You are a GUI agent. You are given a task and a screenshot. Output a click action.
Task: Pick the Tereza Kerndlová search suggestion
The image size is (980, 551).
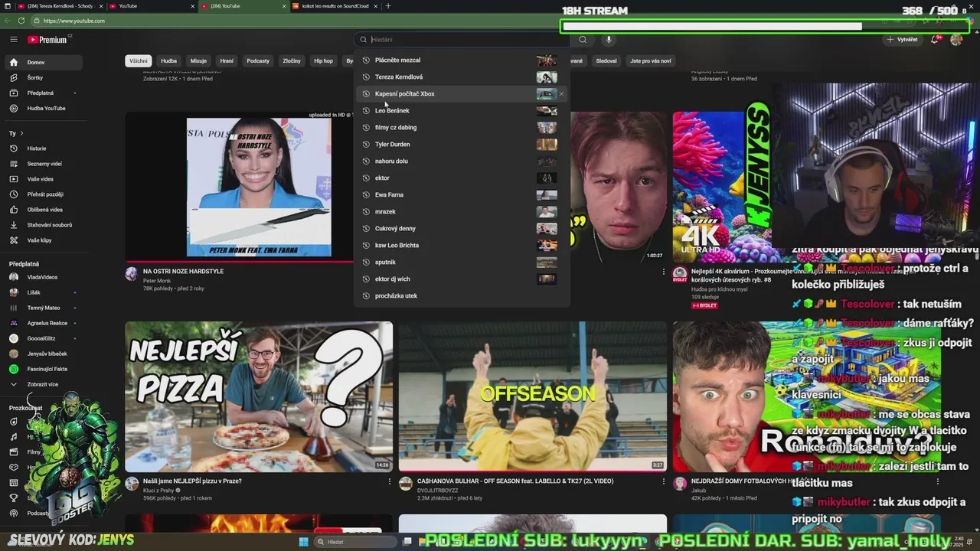point(463,77)
